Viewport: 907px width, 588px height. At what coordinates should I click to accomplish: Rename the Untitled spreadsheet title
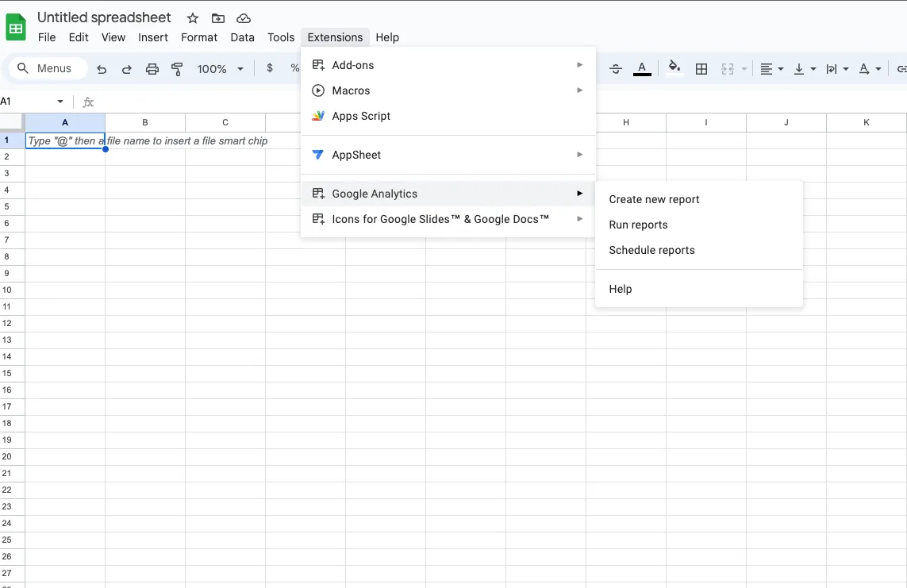coord(104,17)
